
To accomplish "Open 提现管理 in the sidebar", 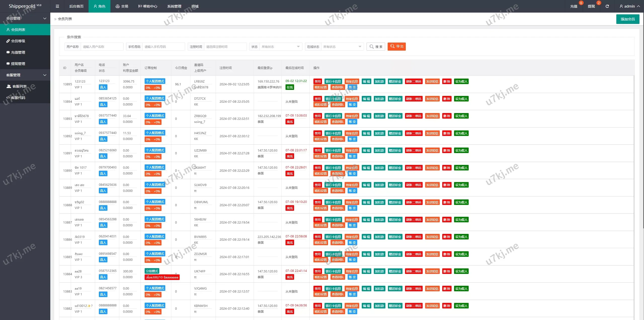I will [18, 64].
